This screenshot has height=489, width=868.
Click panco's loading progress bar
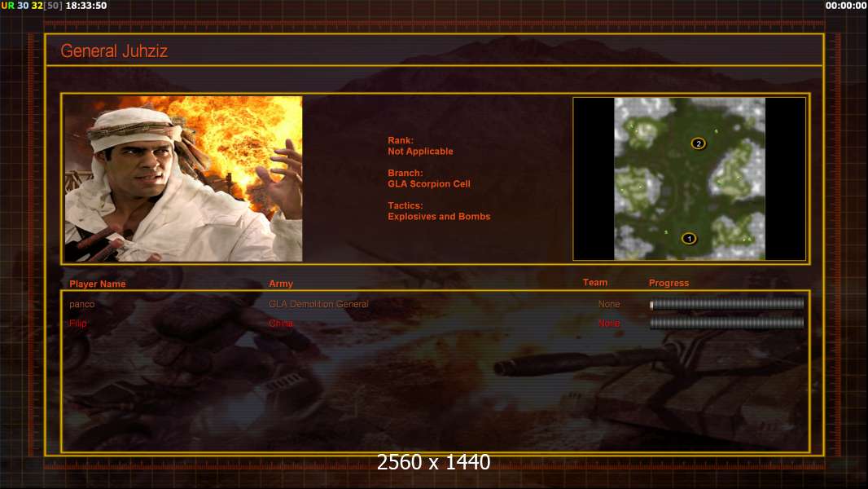pos(727,303)
